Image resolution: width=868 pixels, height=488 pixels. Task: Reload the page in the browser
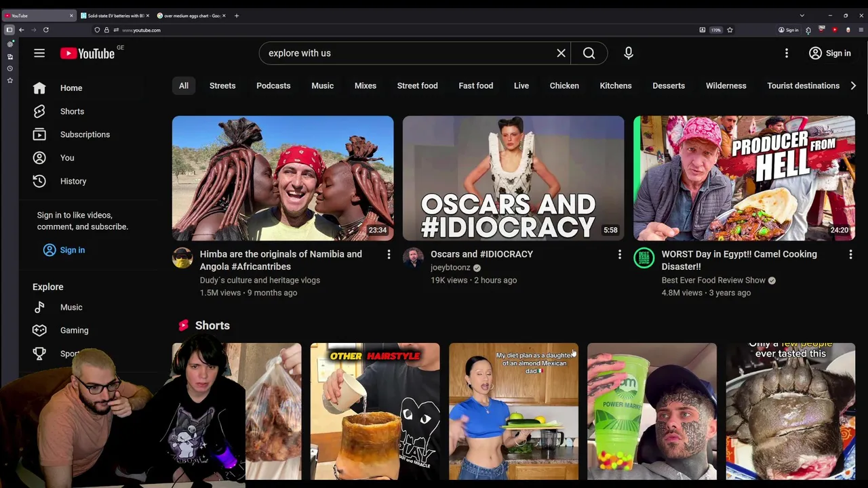point(46,30)
